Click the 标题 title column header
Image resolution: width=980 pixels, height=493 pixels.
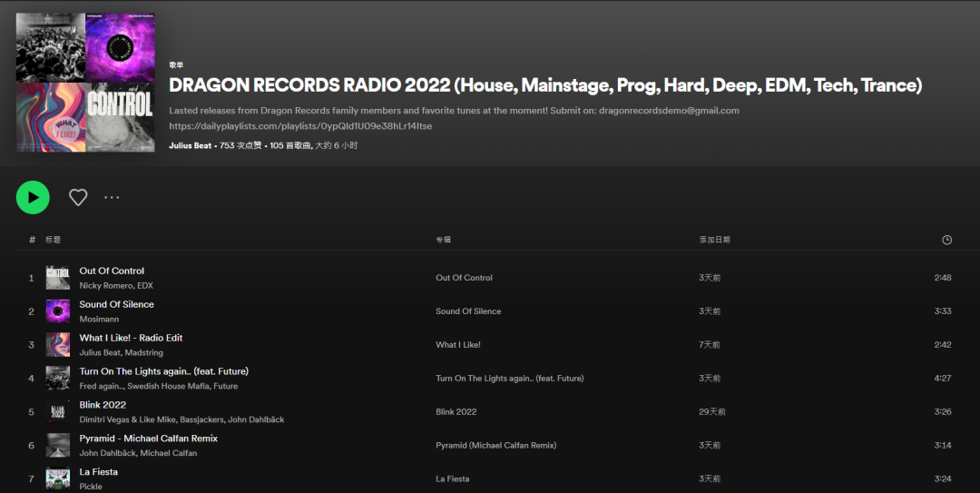(x=54, y=240)
